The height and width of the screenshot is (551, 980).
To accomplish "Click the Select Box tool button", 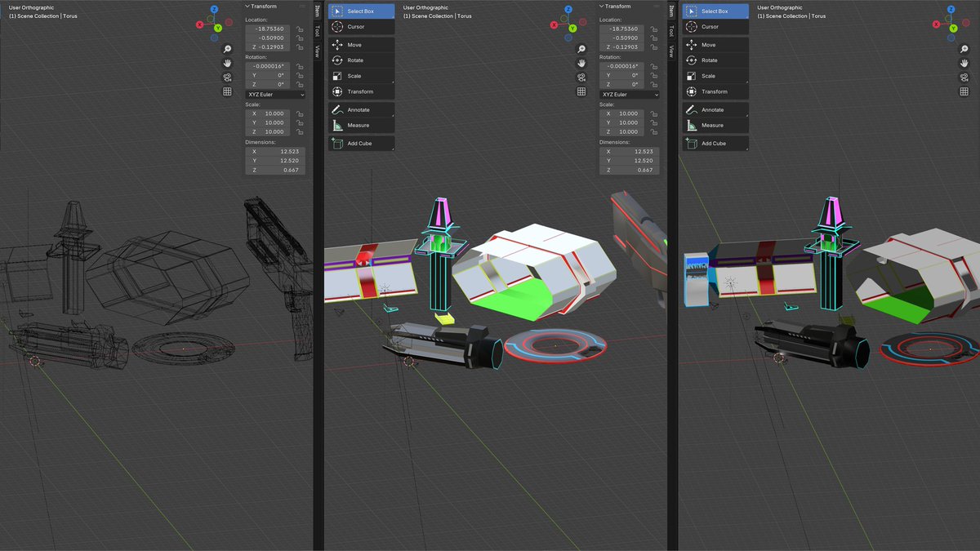I will tap(359, 11).
